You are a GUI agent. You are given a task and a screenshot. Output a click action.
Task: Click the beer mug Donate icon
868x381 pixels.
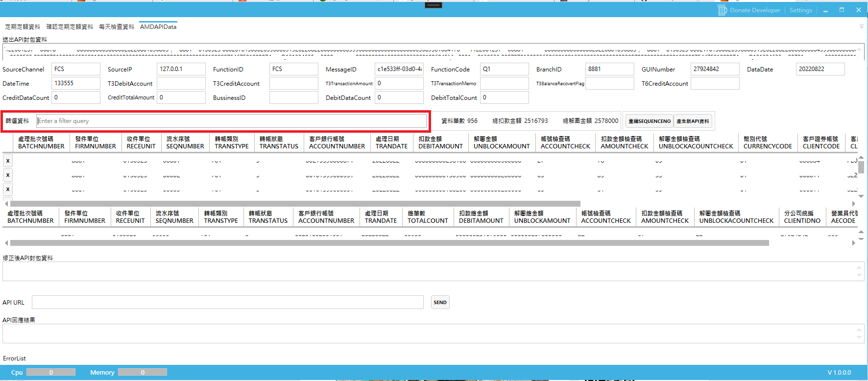723,10
